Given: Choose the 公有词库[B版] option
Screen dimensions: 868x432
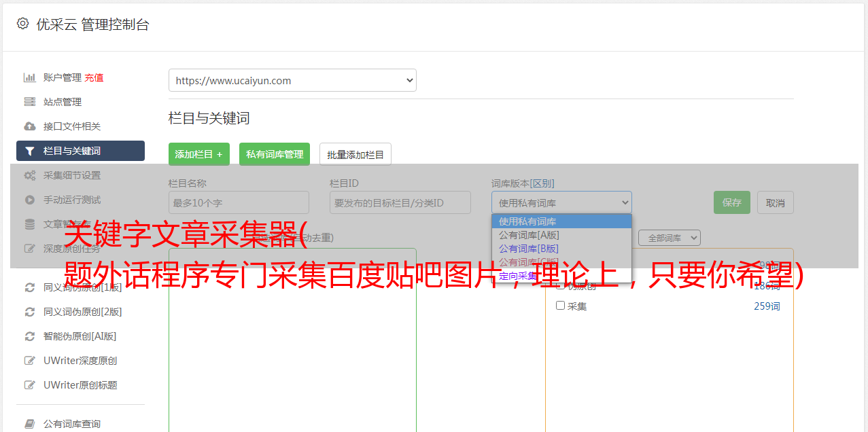Looking at the screenshot, I should [561, 249].
